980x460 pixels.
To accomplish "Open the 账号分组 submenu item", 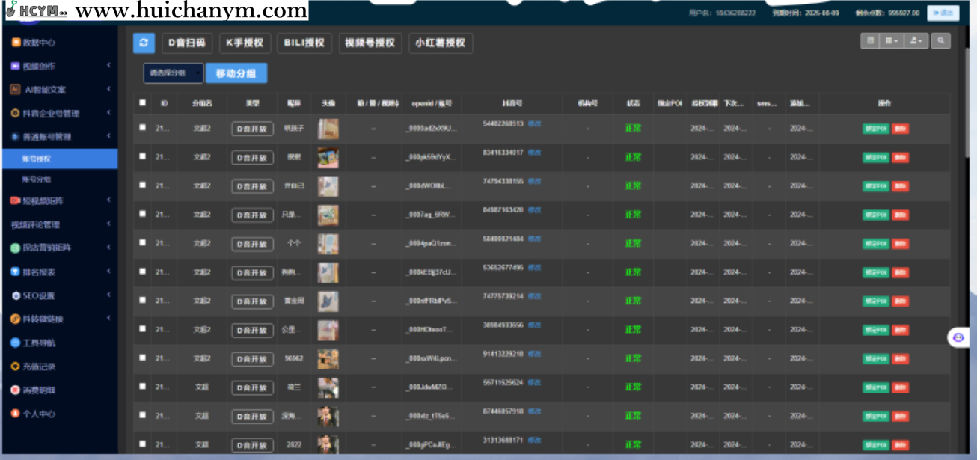I will 37,180.
